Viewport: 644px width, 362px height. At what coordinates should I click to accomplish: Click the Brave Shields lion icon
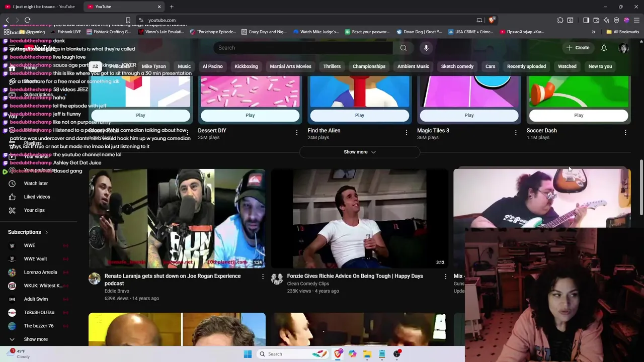(x=492, y=20)
